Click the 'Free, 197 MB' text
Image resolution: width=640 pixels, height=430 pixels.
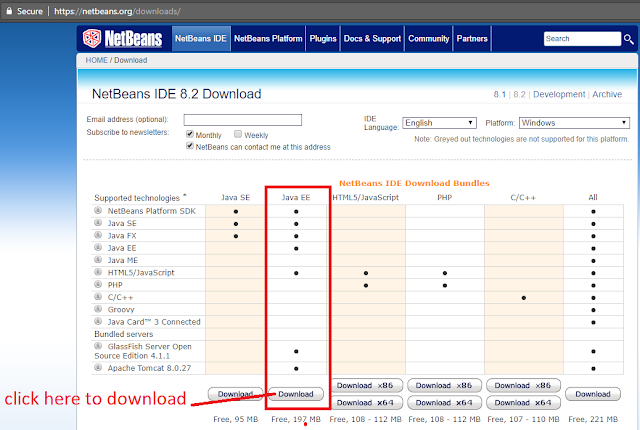(x=296, y=419)
